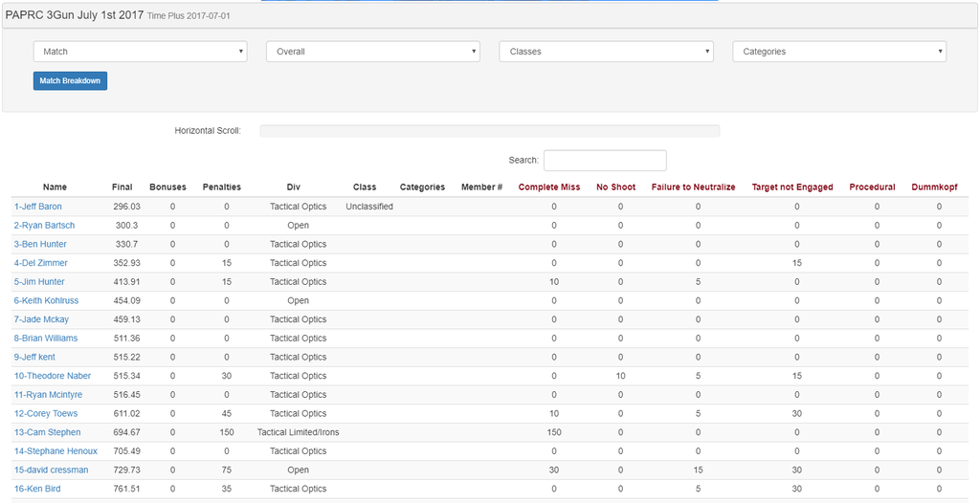Click Ken Bird's penalties value 35
The height and width of the screenshot is (503, 980).
coord(227,489)
